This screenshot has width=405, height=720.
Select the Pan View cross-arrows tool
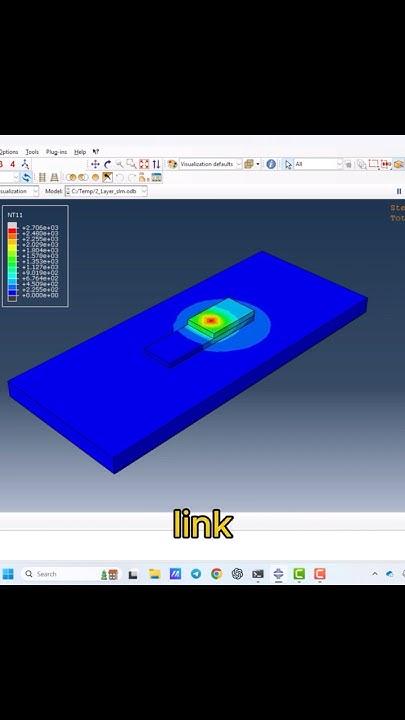click(x=96, y=164)
